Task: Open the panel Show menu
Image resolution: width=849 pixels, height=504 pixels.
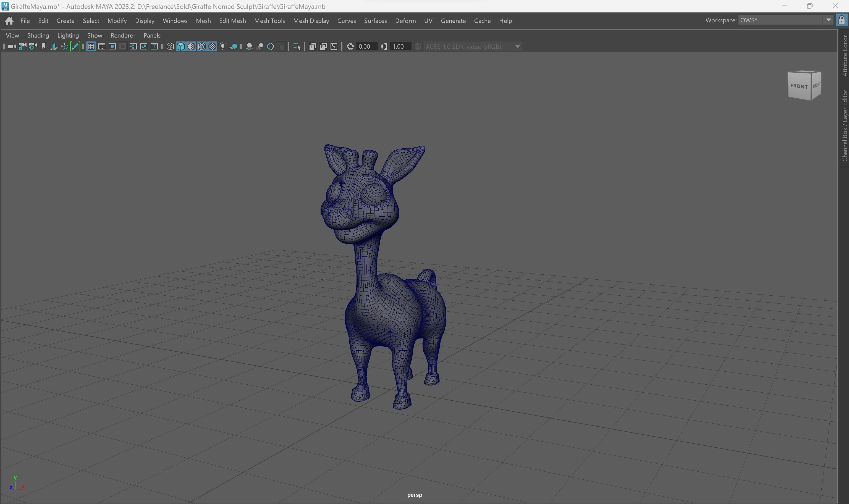Action: tap(95, 35)
